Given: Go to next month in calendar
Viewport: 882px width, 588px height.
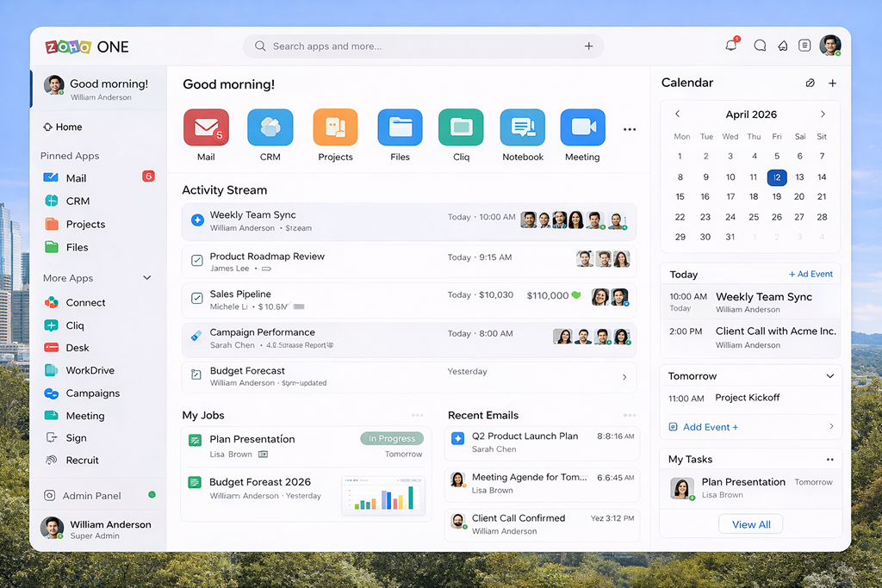Looking at the screenshot, I should pyautogui.click(x=823, y=115).
